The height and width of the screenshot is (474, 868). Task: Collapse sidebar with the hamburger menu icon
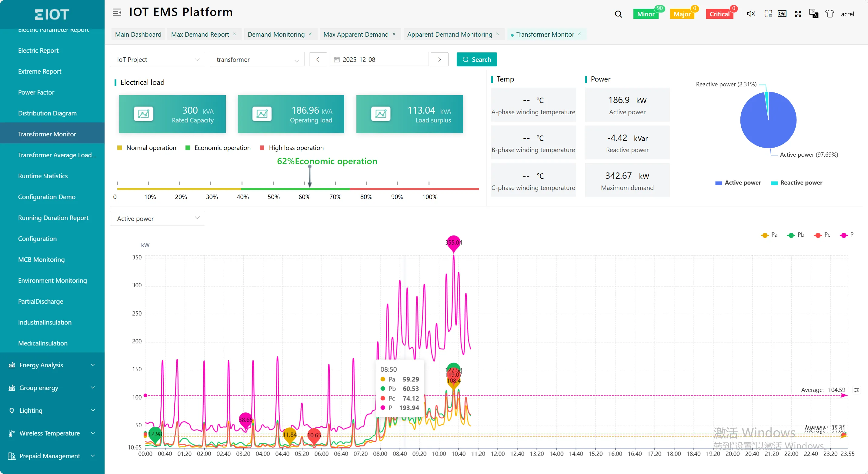[x=117, y=12]
